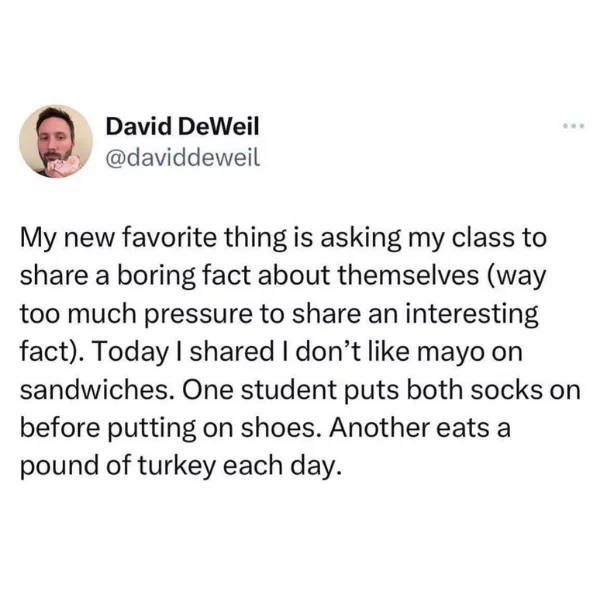
Task: Click the word "shoes" in the tweet
Action: (x=281, y=428)
